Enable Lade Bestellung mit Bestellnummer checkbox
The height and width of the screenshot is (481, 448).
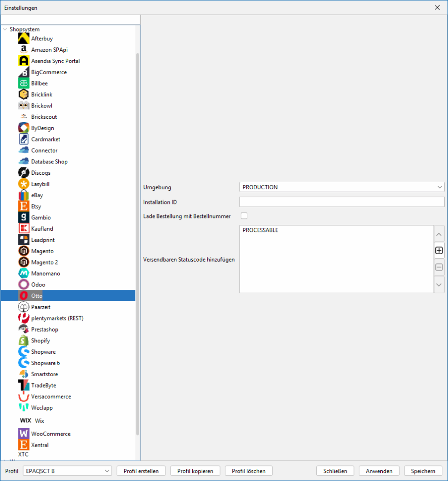point(244,216)
